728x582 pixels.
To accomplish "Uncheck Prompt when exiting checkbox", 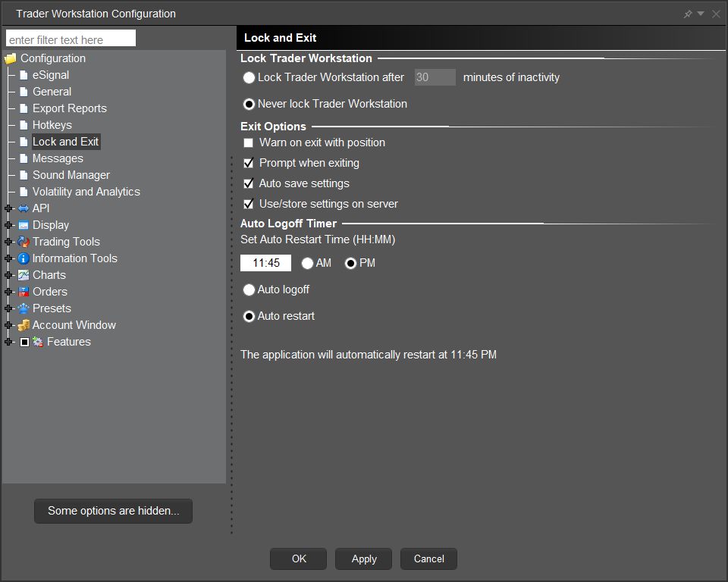I will pyautogui.click(x=248, y=164).
